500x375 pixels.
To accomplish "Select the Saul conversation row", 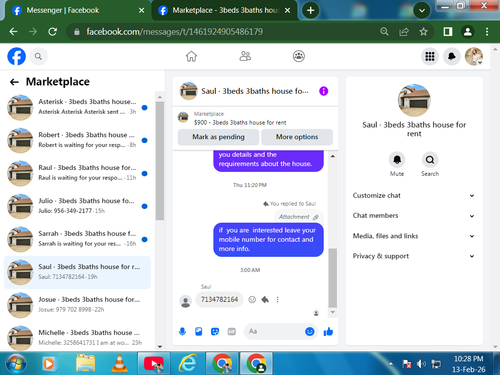I will click(77, 272).
